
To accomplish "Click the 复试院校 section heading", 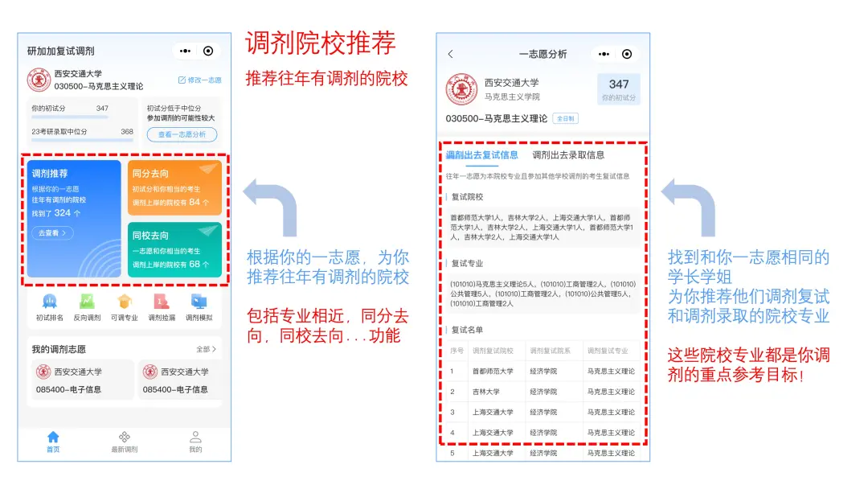I will click(467, 196).
